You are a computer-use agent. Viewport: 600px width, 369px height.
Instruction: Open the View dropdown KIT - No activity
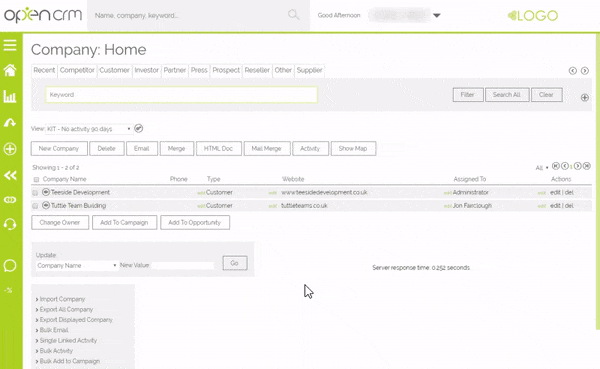coord(89,129)
